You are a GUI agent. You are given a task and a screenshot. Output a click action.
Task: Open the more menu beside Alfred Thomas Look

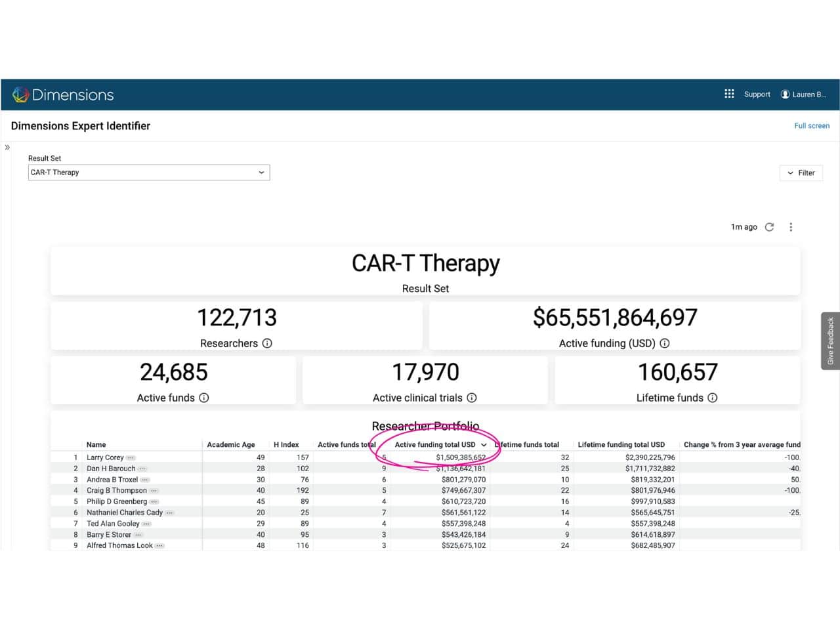[159, 546]
